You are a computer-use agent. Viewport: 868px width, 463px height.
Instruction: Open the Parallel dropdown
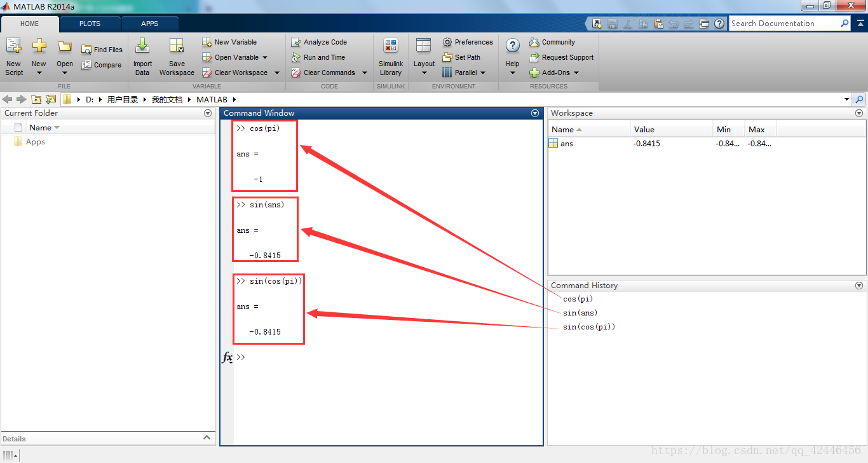(x=464, y=73)
